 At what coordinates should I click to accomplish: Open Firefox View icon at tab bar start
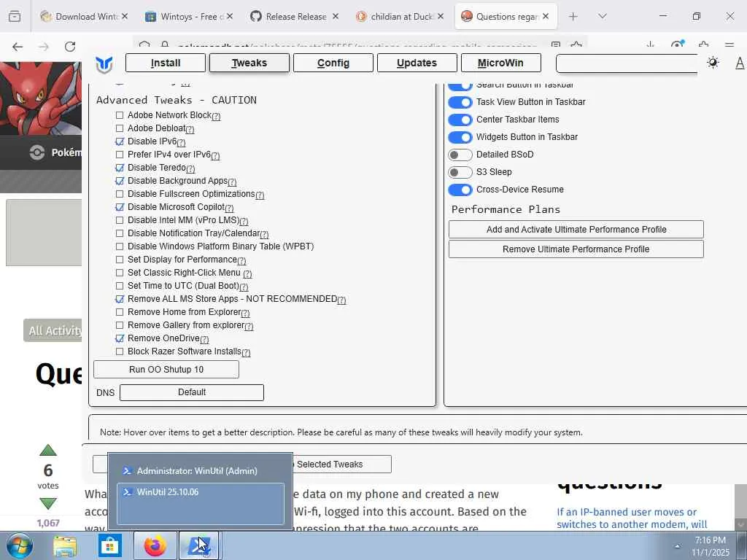pos(15,17)
